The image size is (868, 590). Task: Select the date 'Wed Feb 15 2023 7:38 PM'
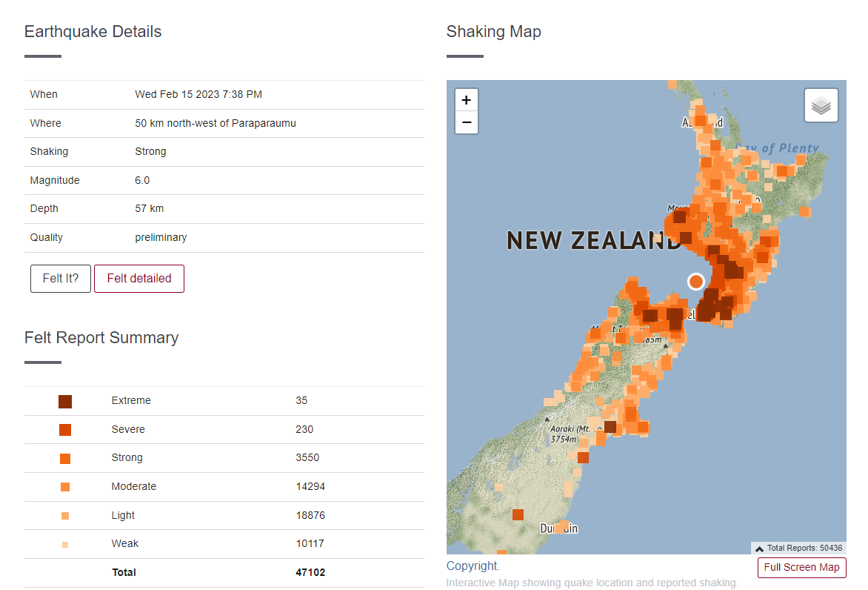(x=198, y=94)
